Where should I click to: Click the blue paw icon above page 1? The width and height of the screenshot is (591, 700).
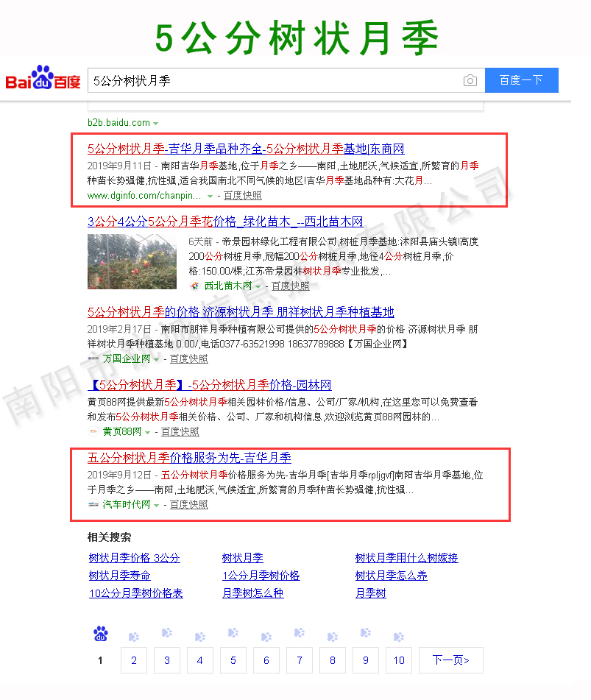click(101, 634)
